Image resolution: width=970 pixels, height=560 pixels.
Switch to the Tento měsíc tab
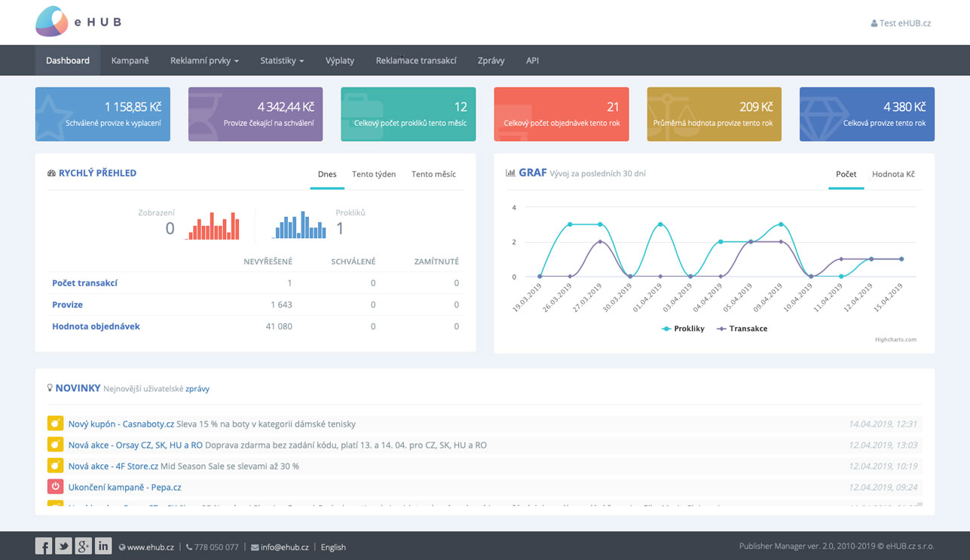(x=433, y=174)
